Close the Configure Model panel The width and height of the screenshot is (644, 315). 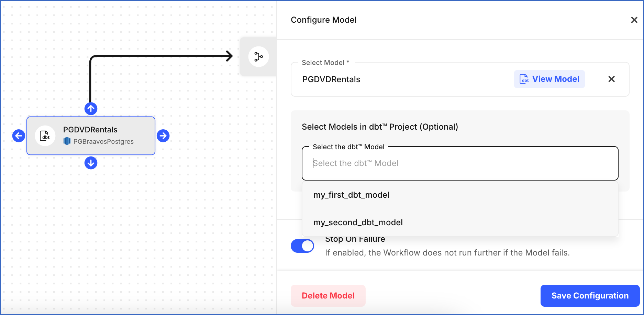634,20
